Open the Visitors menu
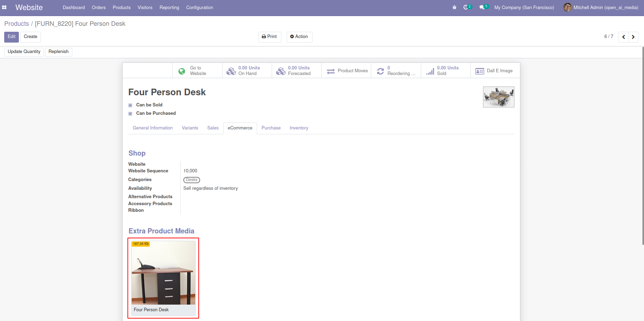Screen dimensions: 644x321 (x=145, y=7)
